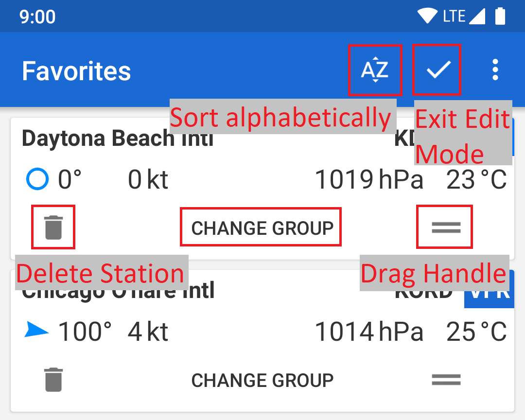Tap drag handle on Chicago O'Hare card
This screenshot has height=420, width=525.
click(446, 380)
